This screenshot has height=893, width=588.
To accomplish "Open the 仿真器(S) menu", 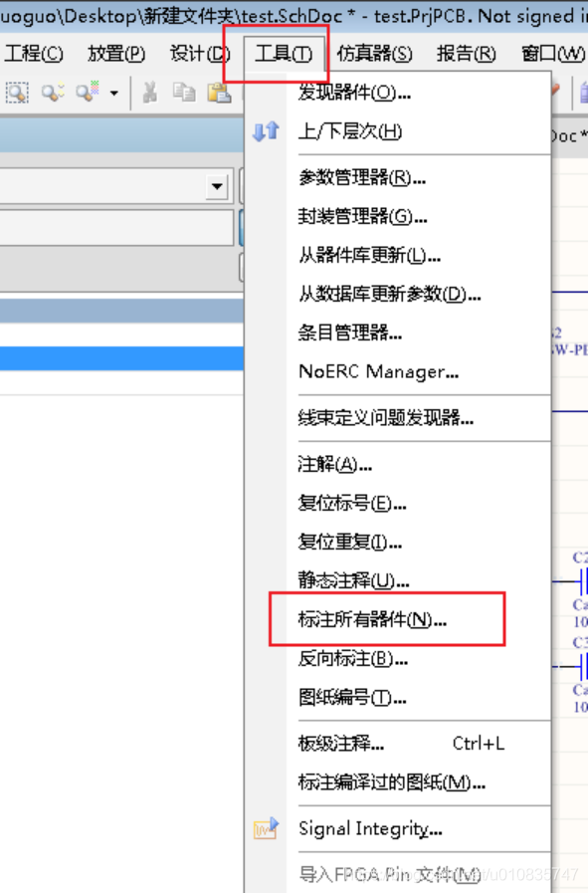I will [374, 54].
